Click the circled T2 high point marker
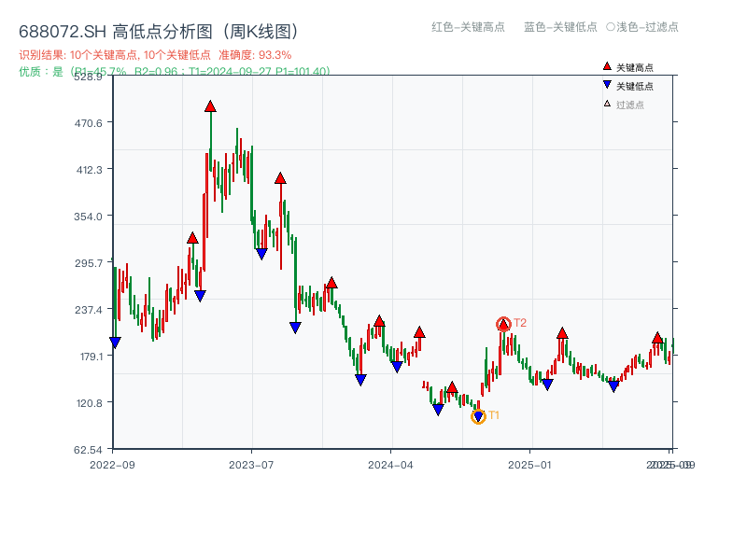747x560 pixels. (502, 323)
